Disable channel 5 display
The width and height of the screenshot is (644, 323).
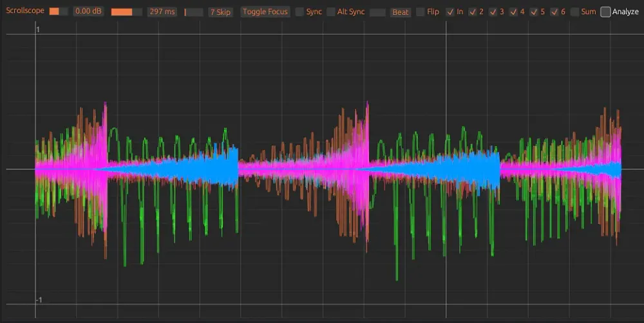[x=534, y=12]
